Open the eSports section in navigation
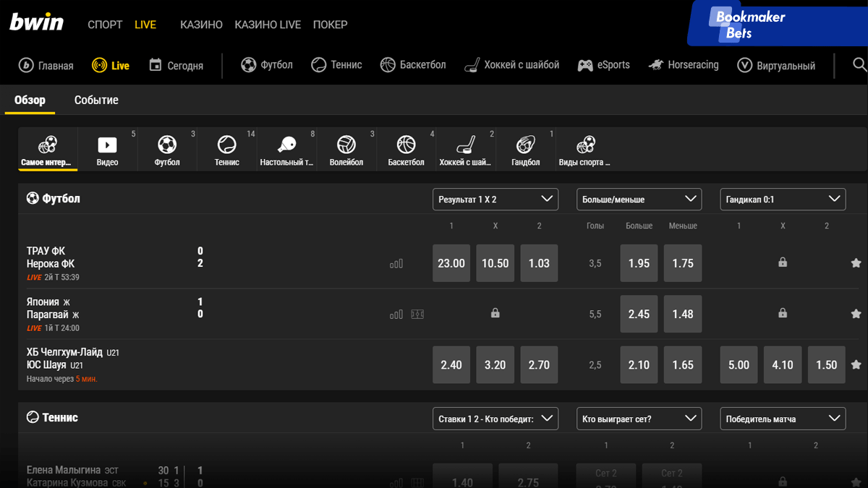 (x=603, y=65)
